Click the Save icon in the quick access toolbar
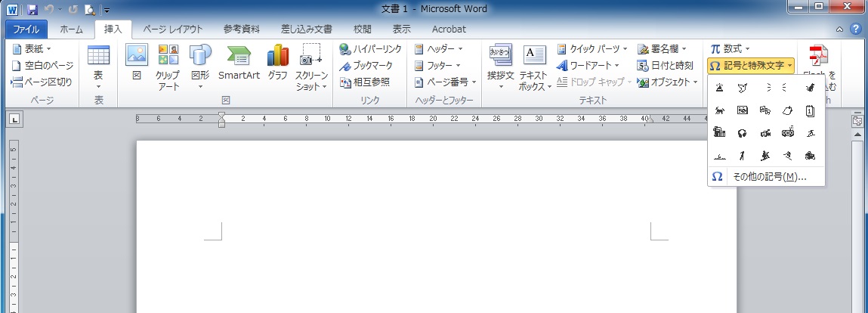Screen dimensions: 868x313 (x=32, y=10)
